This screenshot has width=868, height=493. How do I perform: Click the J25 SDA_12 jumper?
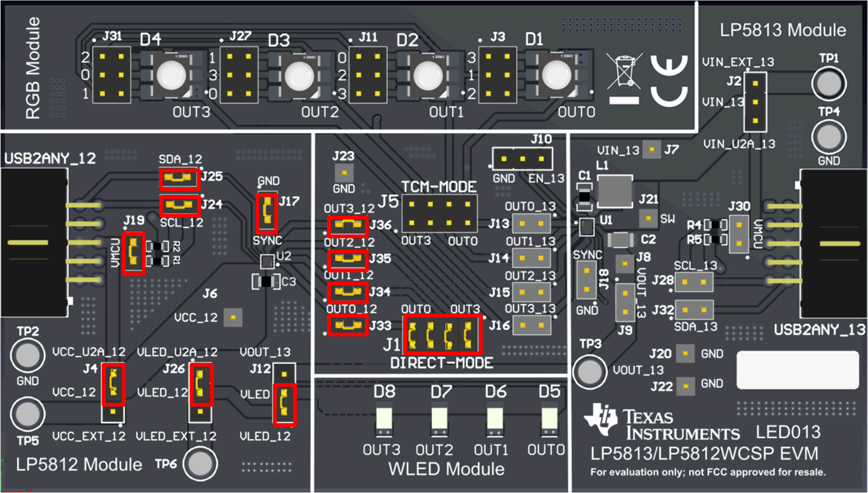[x=179, y=178]
